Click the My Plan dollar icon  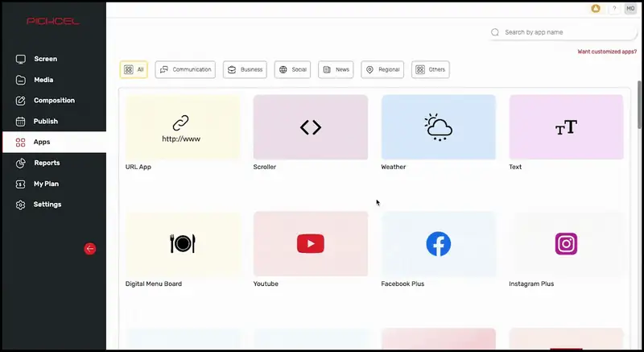tap(21, 184)
